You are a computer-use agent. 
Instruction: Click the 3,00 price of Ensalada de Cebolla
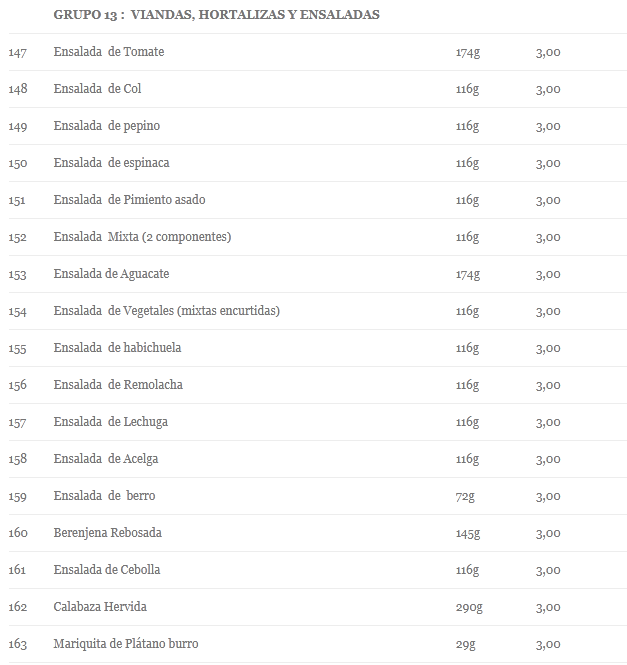tap(548, 570)
